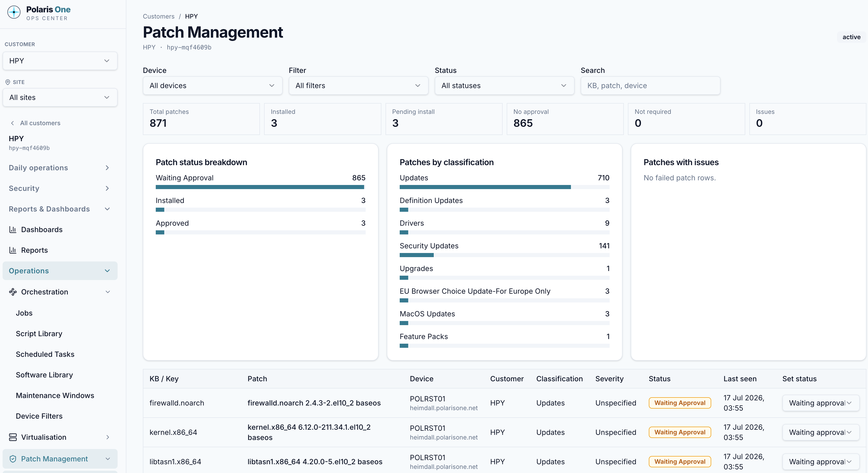
Task: Expand the Virtualisation group chevron
Action: click(x=108, y=437)
